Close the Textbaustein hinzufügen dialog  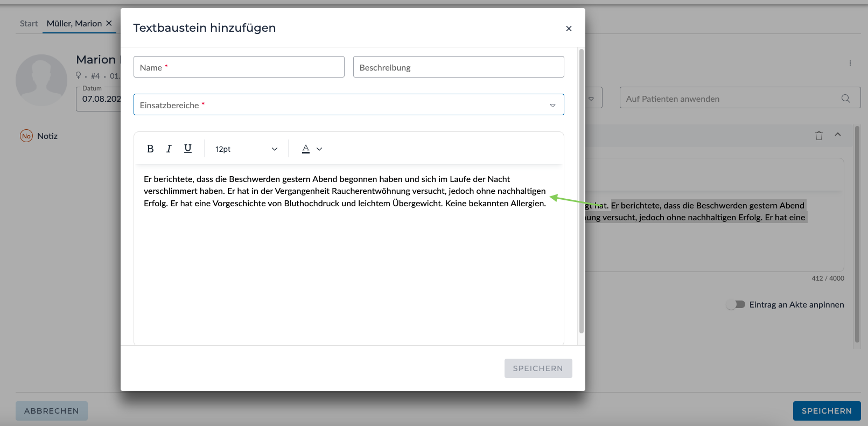click(569, 29)
